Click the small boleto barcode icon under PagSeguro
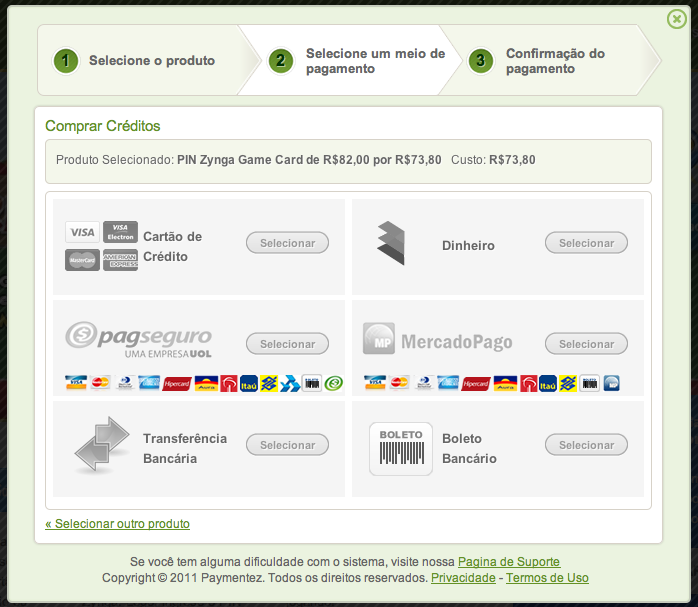The width and height of the screenshot is (698, 607). coord(312,383)
